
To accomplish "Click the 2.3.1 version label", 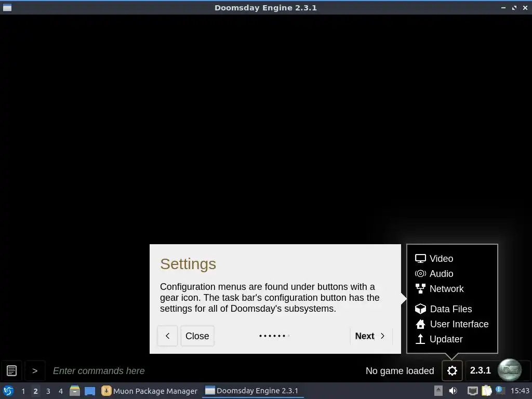I will point(481,370).
